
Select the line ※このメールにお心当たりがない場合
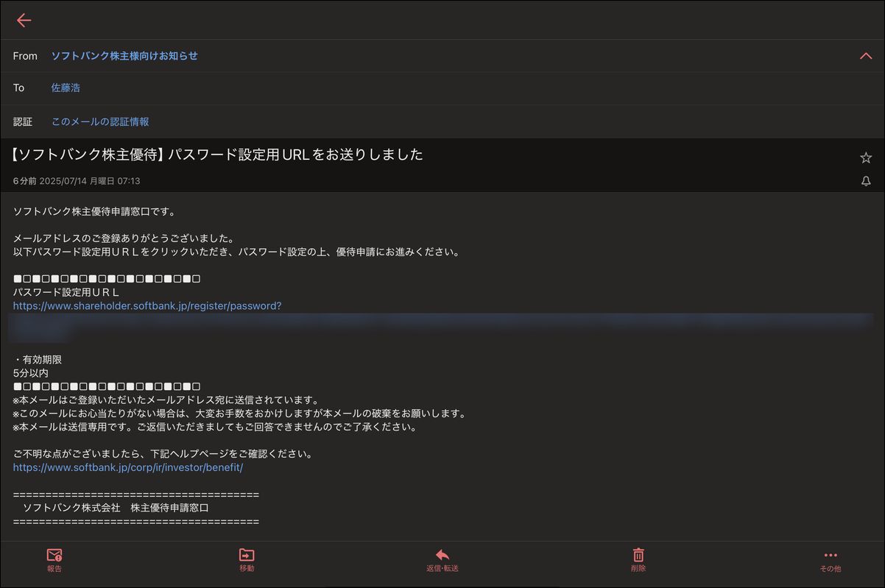239,414
